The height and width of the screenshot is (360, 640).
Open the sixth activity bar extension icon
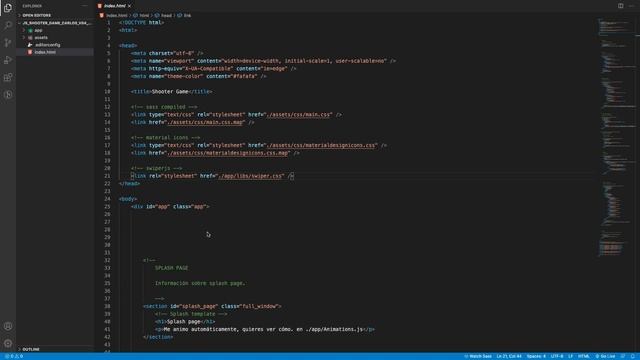pos(8,95)
